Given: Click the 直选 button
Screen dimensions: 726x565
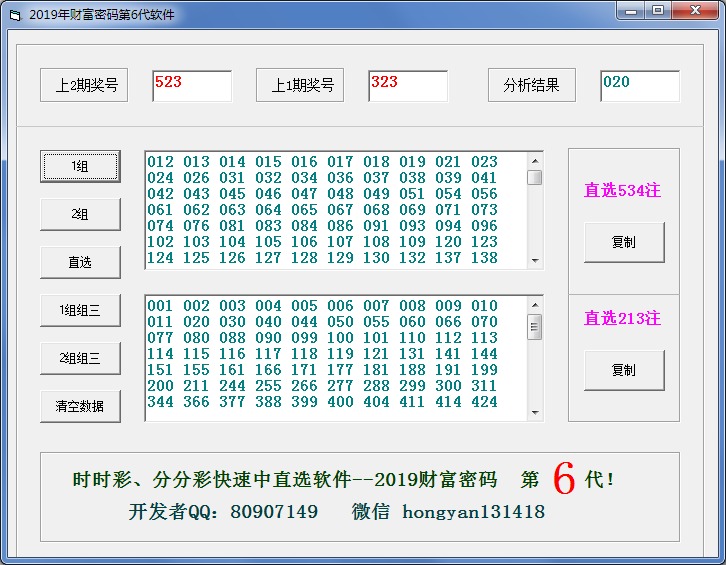Looking at the screenshot, I should click(80, 262).
